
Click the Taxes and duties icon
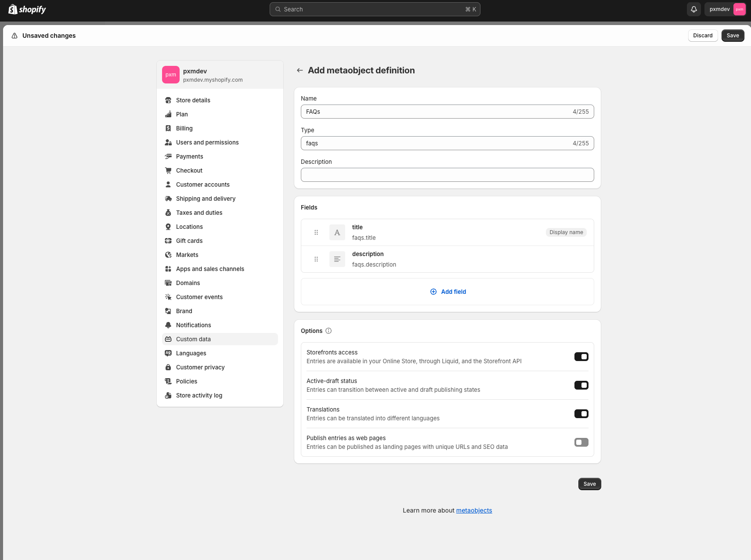click(168, 213)
